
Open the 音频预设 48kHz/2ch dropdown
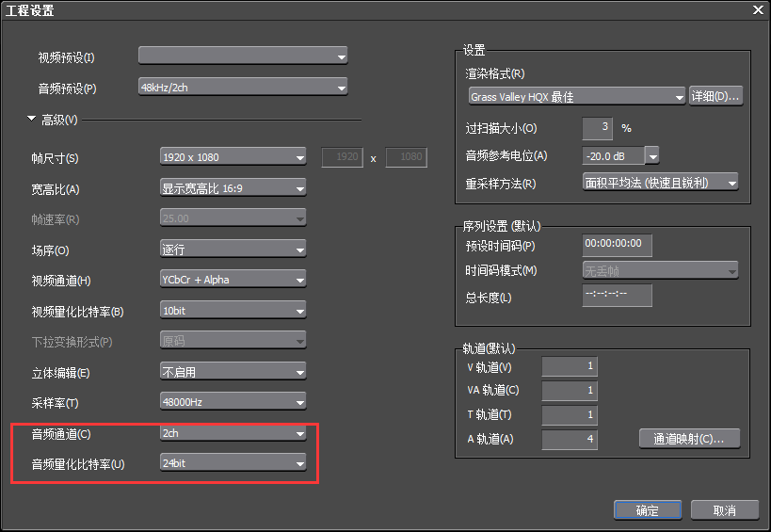point(243,88)
